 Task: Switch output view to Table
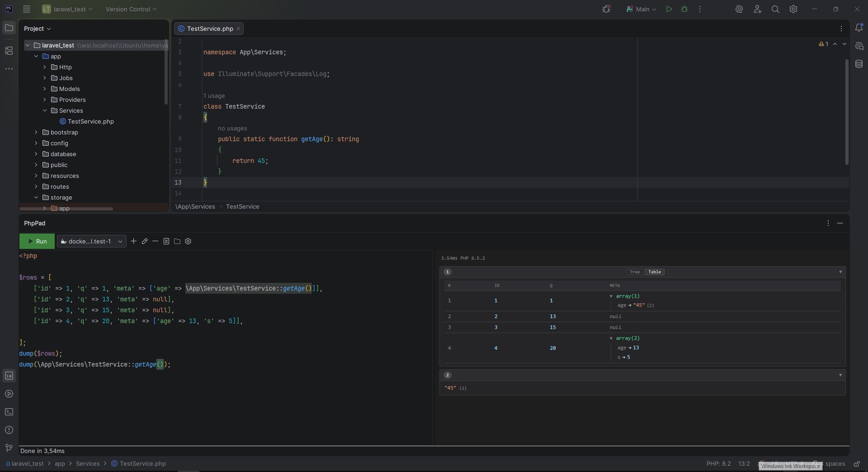[x=654, y=272]
